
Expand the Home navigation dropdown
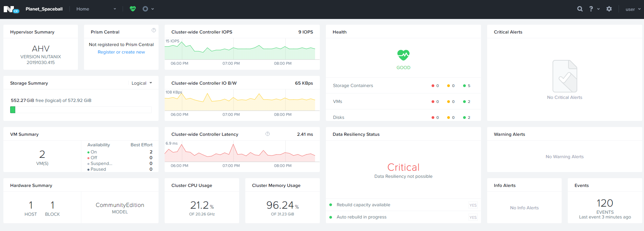pos(96,9)
